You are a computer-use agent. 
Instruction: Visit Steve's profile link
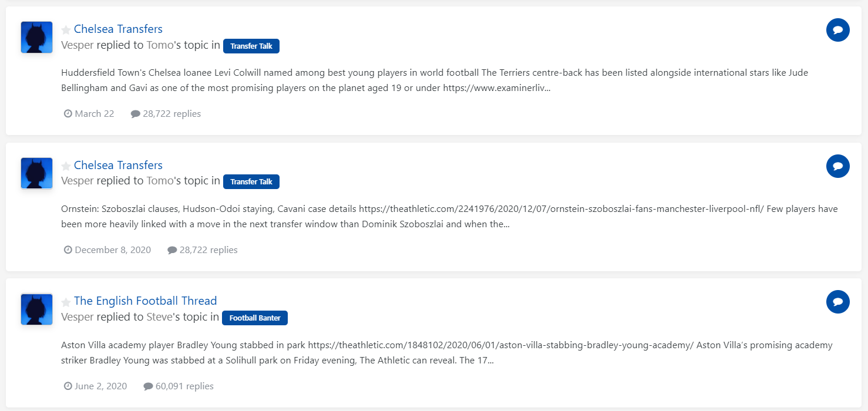pyautogui.click(x=160, y=317)
